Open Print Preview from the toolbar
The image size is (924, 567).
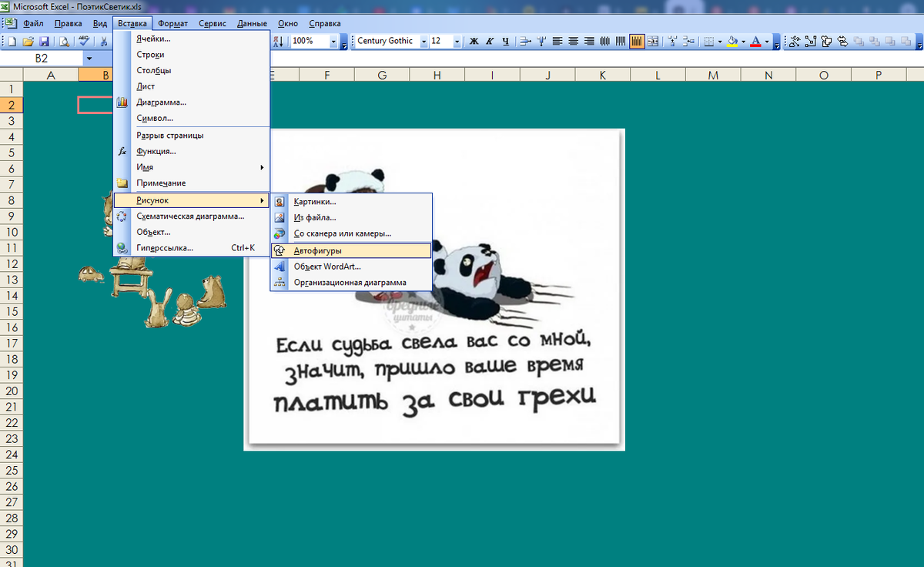(63, 41)
